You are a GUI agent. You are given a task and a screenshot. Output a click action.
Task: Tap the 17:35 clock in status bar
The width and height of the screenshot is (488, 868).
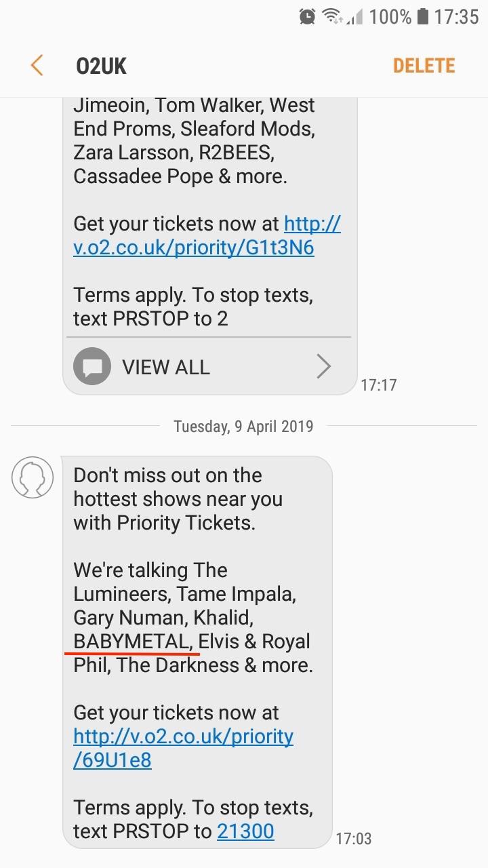pos(456,16)
